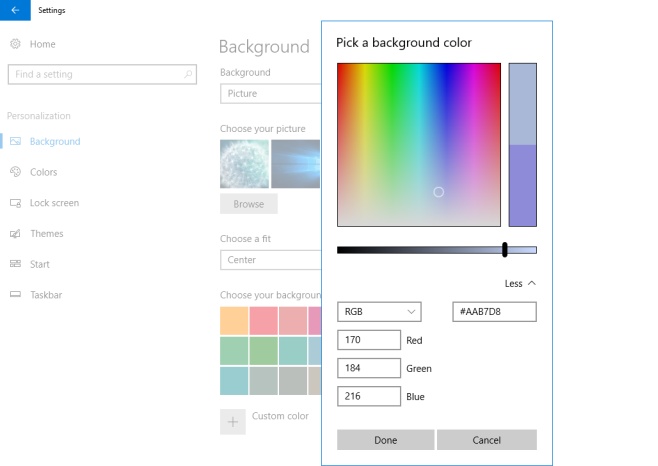Click the Themes brush icon
Image resolution: width=658 pixels, height=466 pixels.
16,233
